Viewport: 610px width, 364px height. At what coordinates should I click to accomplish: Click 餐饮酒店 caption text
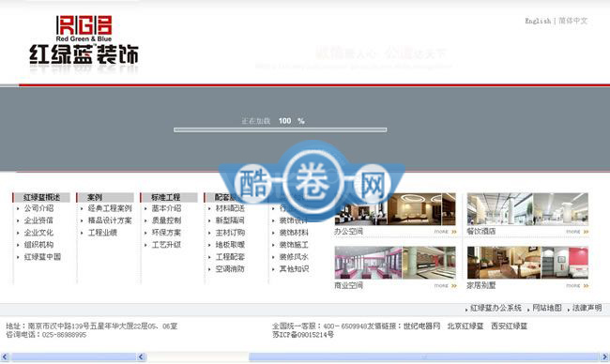pos(481,232)
